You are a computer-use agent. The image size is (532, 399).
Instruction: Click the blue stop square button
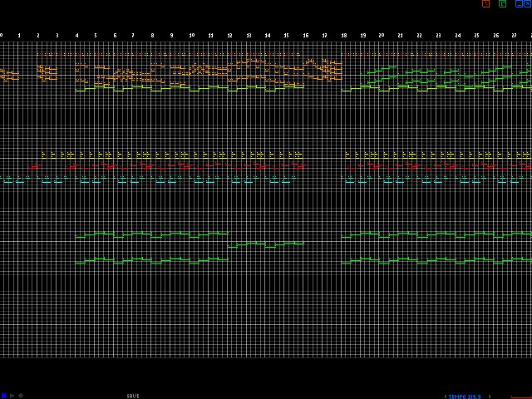tap(3, 396)
